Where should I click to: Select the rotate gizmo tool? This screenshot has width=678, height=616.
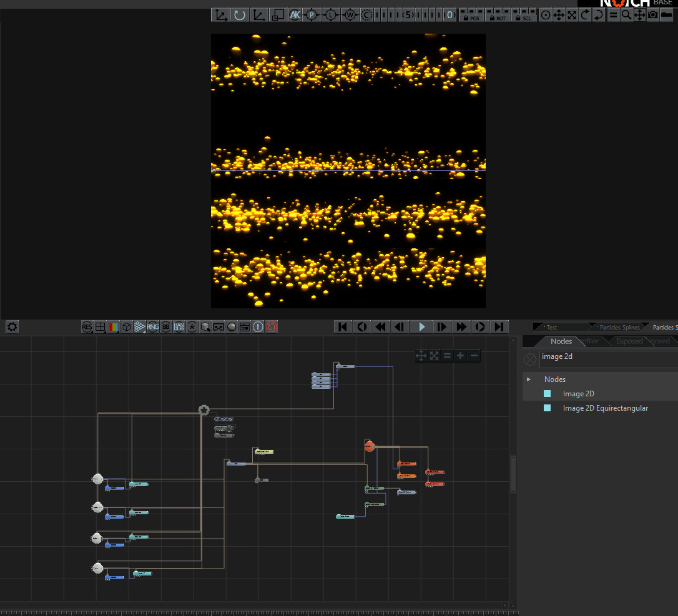240,15
